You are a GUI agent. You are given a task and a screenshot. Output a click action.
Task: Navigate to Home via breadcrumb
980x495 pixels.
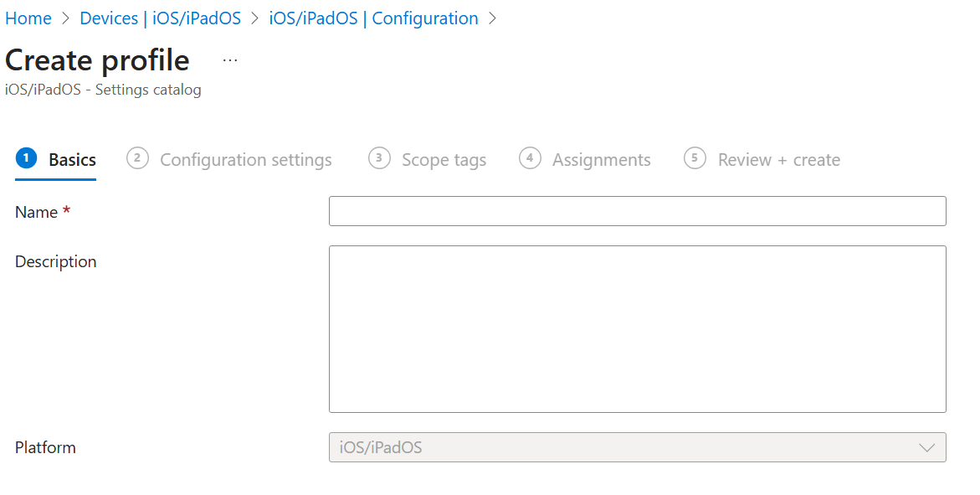(x=28, y=18)
